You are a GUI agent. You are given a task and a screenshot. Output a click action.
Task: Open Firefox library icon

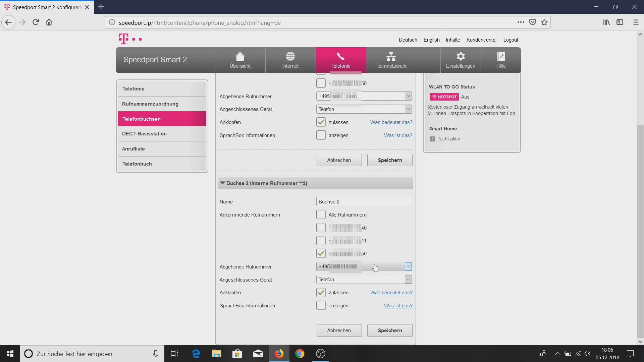(606, 22)
